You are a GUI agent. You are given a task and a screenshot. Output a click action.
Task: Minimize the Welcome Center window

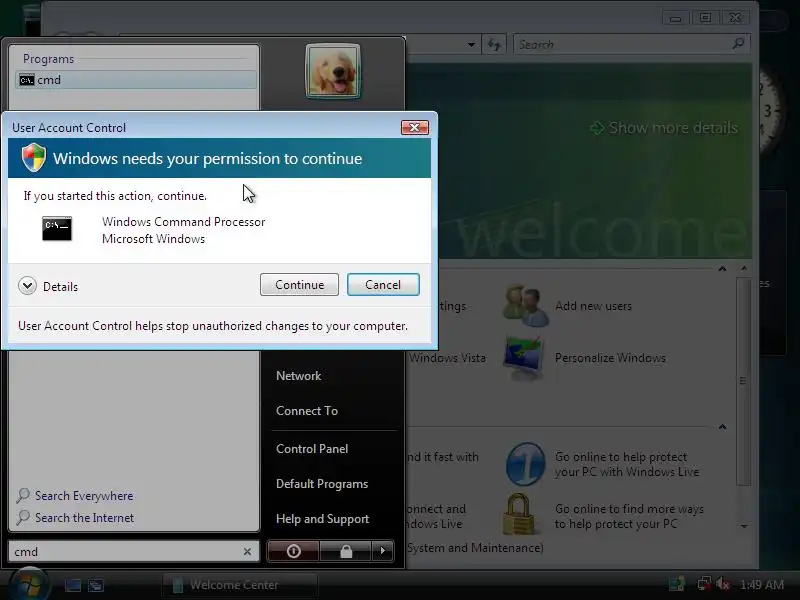tap(676, 18)
